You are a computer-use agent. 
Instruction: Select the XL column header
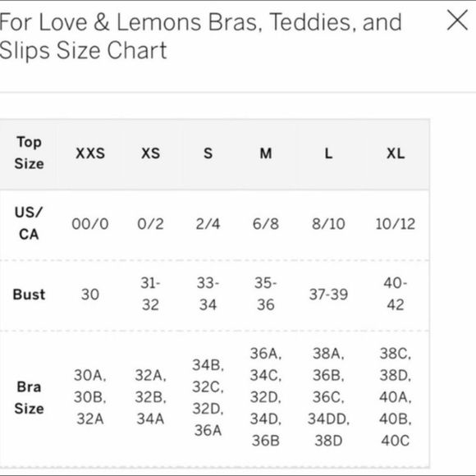coord(396,153)
